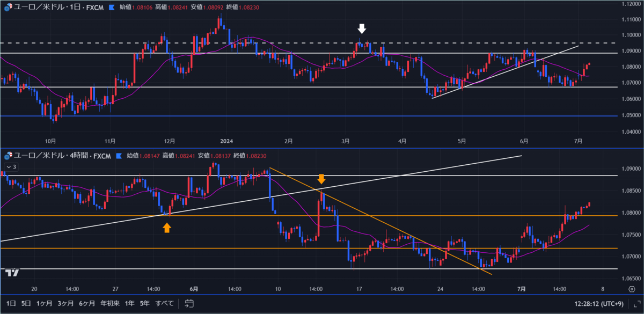Switch to the 1年 timeframe

(x=129, y=304)
